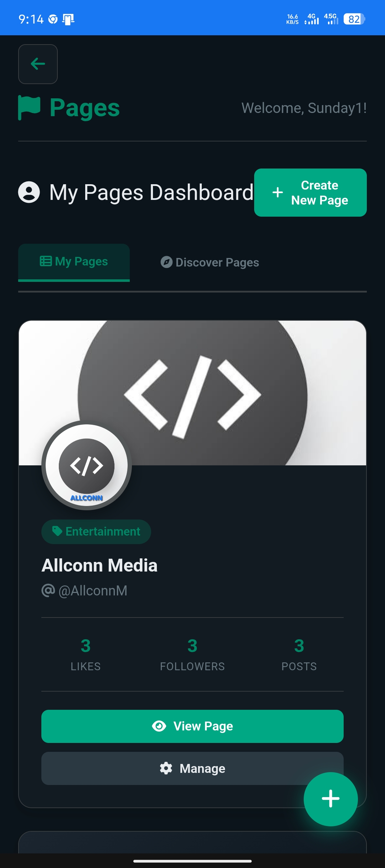385x868 pixels.
Task: Tap the compass icon on Discover Pages
Action: (166, 262)
